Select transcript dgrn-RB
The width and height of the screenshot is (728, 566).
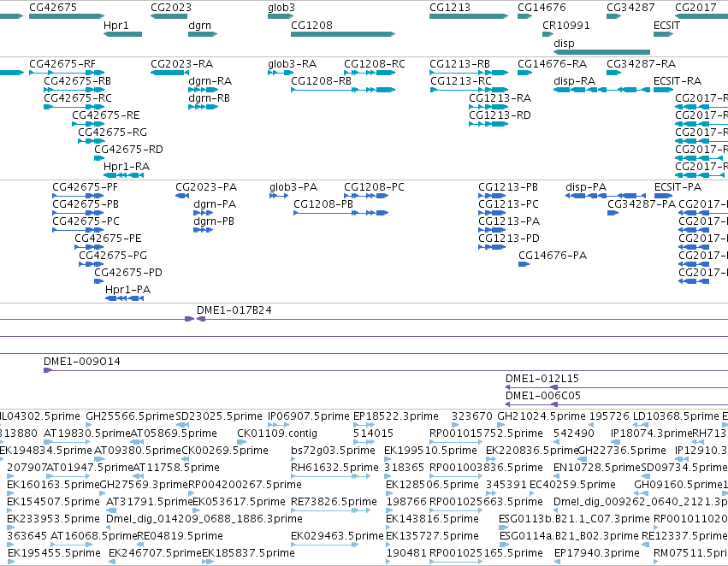(x=203, y=107)
